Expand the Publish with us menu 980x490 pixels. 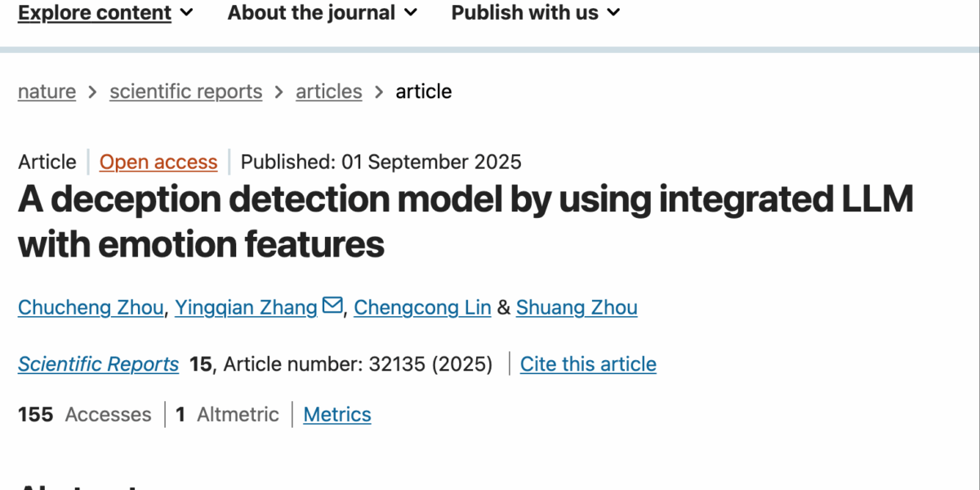tap(536, 13)
